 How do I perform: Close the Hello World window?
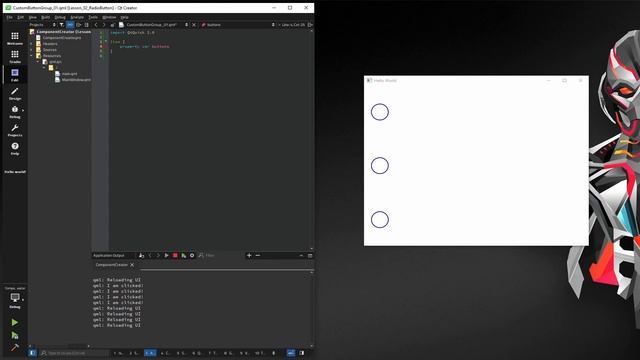tap(580, 80)
